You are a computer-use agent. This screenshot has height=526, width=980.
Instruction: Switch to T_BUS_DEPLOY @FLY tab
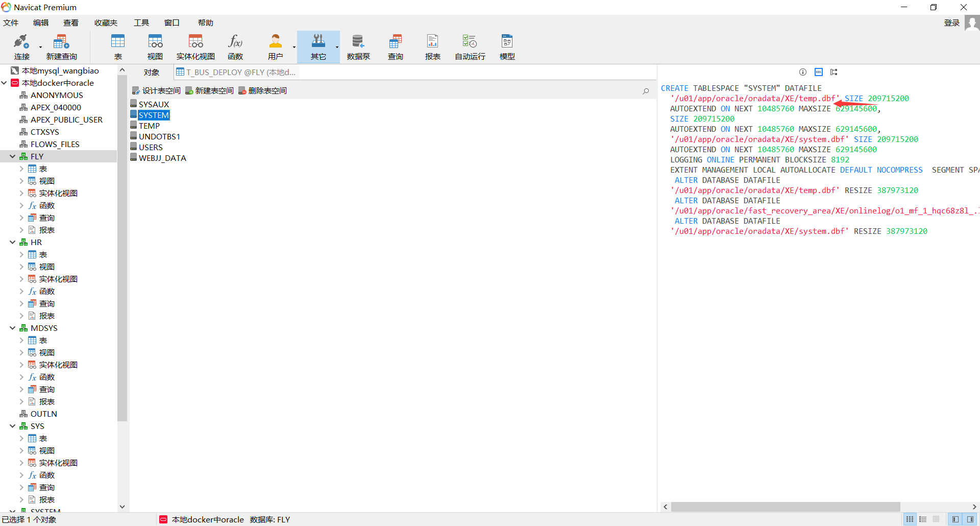(x=236, y=73)
